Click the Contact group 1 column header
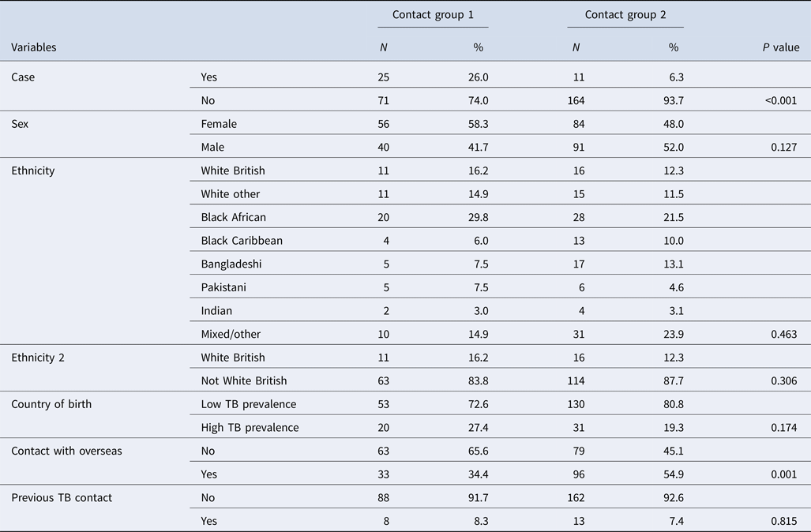Screen dimensions: 811x532 tap(433, 15)
